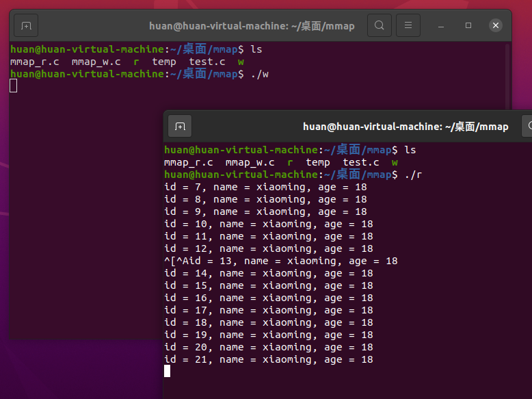Click ./r command in front terminal
Image resolution: width=532 pixels, height=399 pixels.
coord(414,175)
